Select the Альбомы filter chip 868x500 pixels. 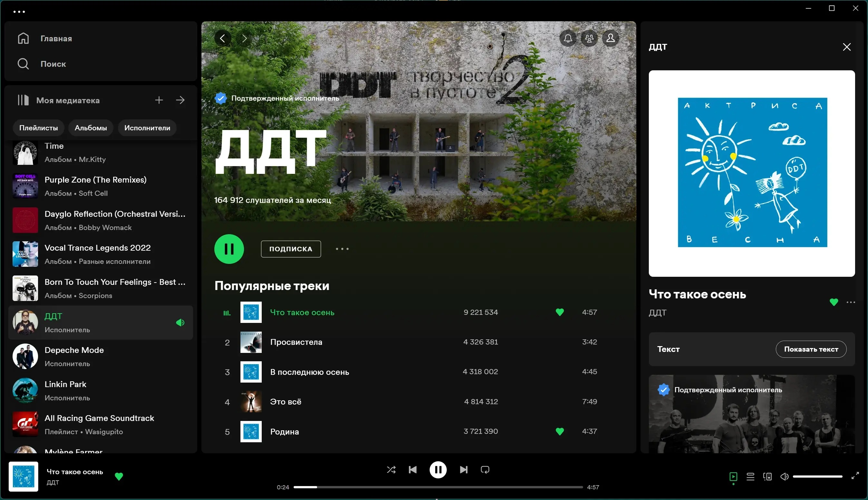(91, 128)
